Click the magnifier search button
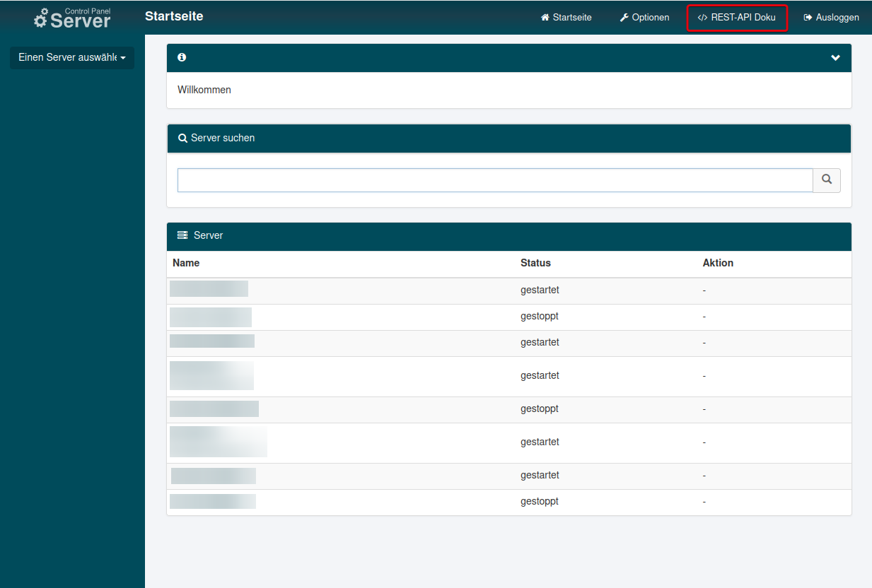The width and height of the screenshot is (872, 588). (x=826, y=180)
